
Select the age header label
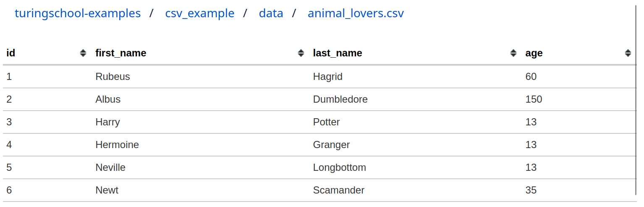[x=534, y=53]
